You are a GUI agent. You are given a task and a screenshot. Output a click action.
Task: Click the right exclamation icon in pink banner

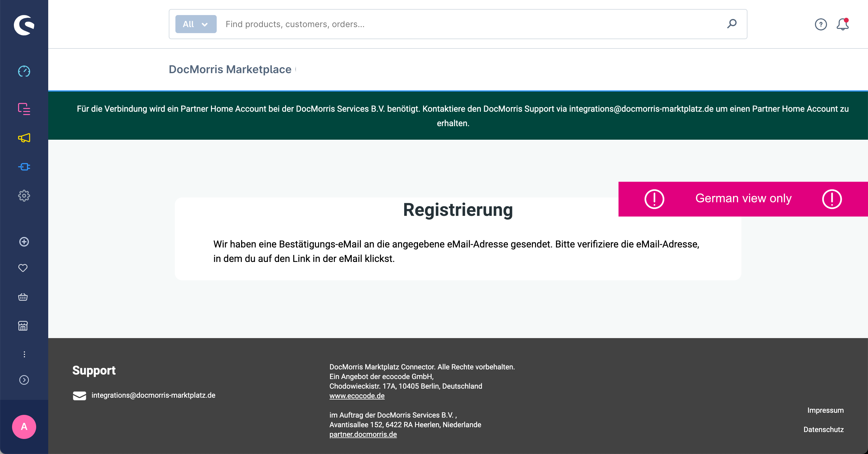coord(832,199)
